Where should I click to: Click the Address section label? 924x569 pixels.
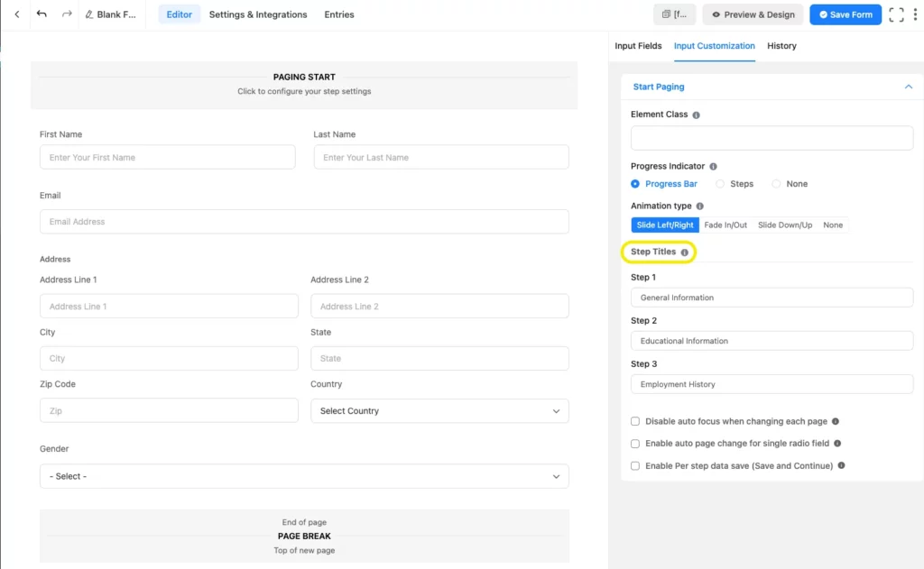(x=55, y=259)
